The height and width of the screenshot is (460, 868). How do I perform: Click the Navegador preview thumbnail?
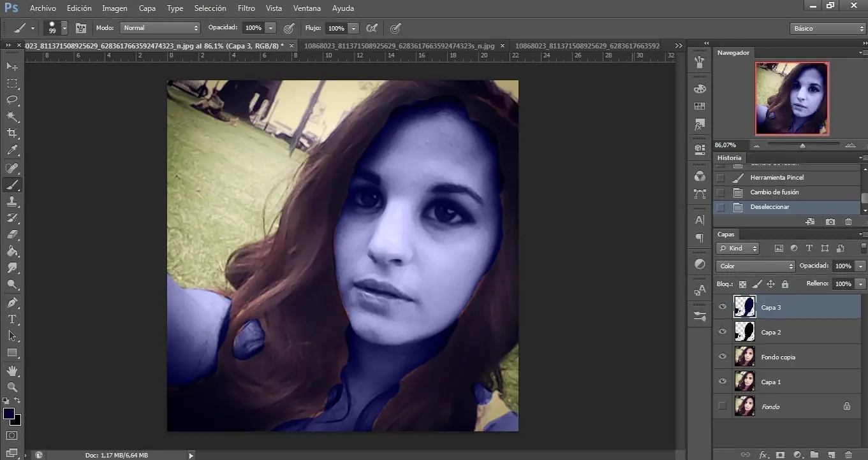[792, 99]
